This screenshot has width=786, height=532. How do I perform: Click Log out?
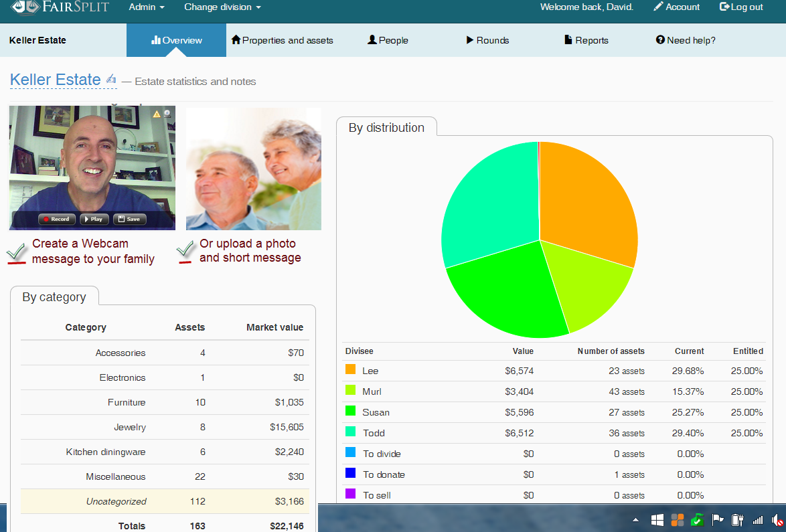[741, 7]
